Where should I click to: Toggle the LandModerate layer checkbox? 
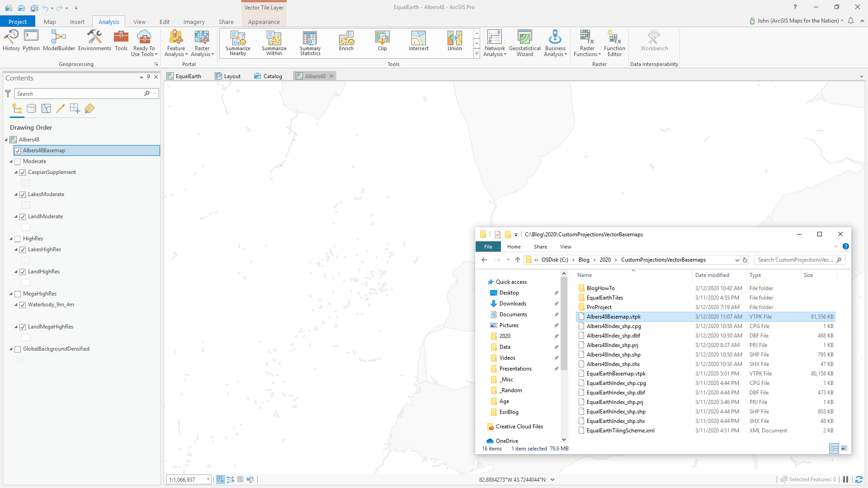tap(23, 216)
